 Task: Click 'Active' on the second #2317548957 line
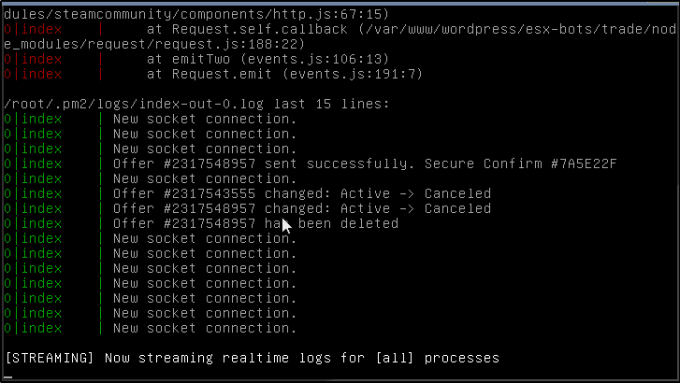tap(365, 209)
